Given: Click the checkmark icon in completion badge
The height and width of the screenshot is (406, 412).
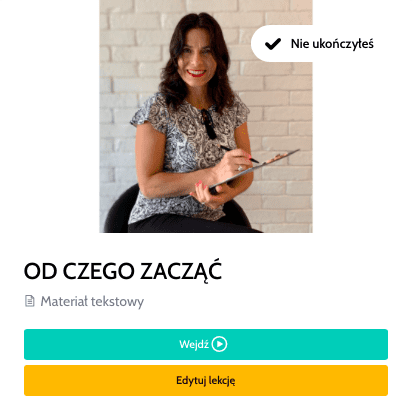Looking at the screenshot, I should coord(273,44).
